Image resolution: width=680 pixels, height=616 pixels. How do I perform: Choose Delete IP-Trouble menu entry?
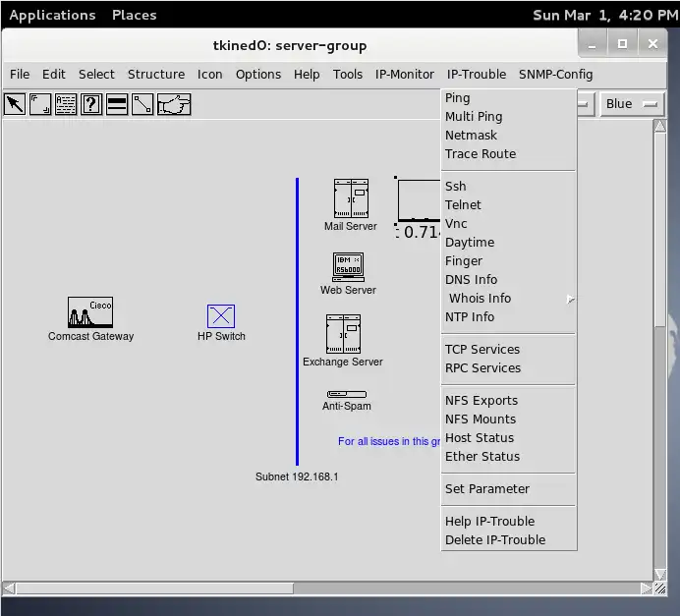(x=509, y=540)
